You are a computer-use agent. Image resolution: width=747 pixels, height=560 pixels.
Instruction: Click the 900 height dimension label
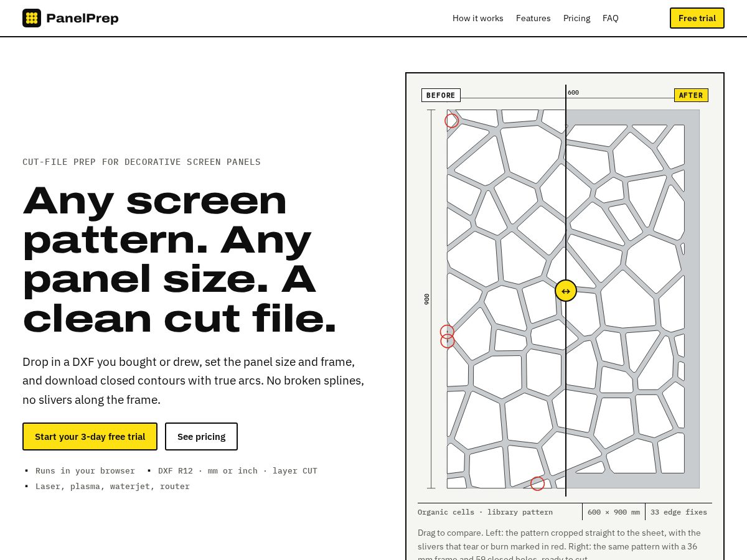[426, 299]
